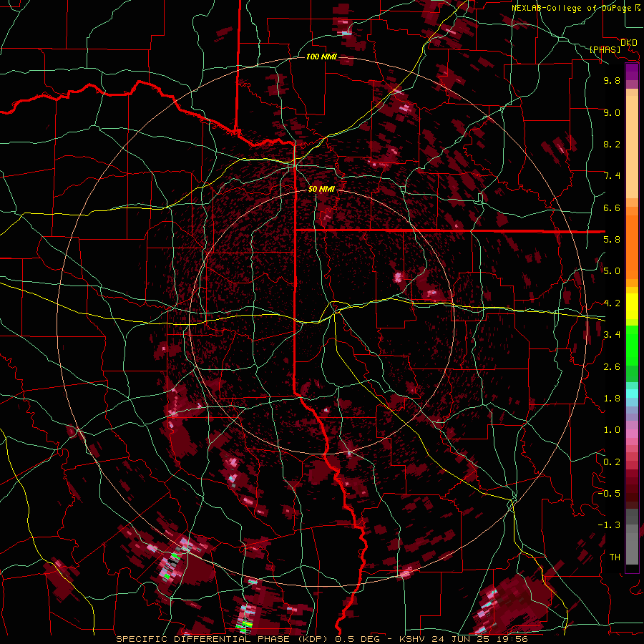The height and width of the screenshot is (644, 644).
Task: Click the 0.2 value on the color scale
Action: 612,462
